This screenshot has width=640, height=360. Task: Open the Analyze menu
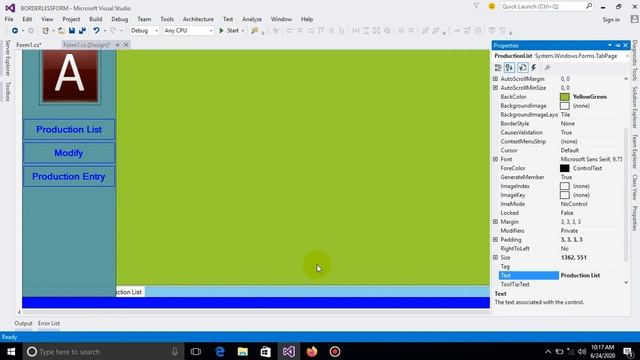(x=252, y=19)
